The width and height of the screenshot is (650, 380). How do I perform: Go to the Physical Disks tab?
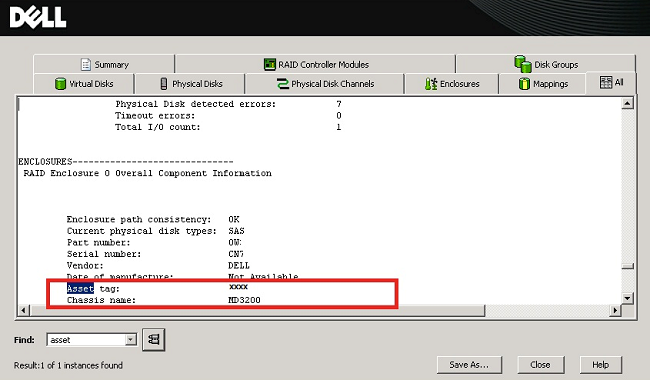pyautogui.click(x=190, y=84)
